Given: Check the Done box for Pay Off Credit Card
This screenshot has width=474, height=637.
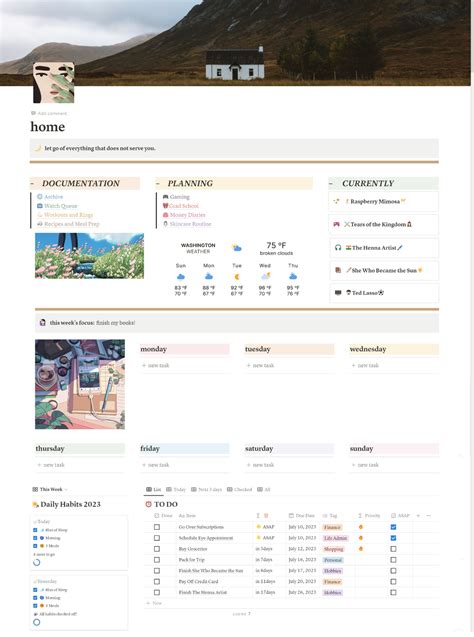Looking at the screenshot, I should (157, 582).
